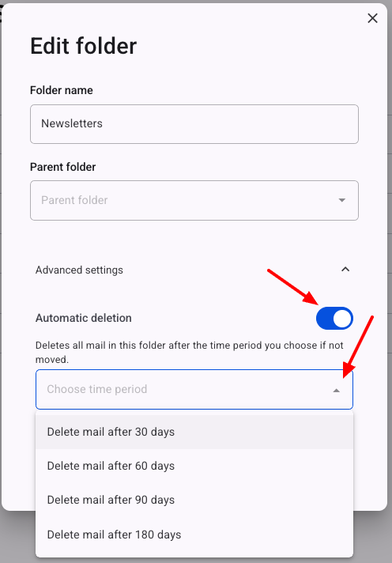The height and width of the screenshot is (563, 392).
Task: Click the Folder name input field
Action: [194, 124]
